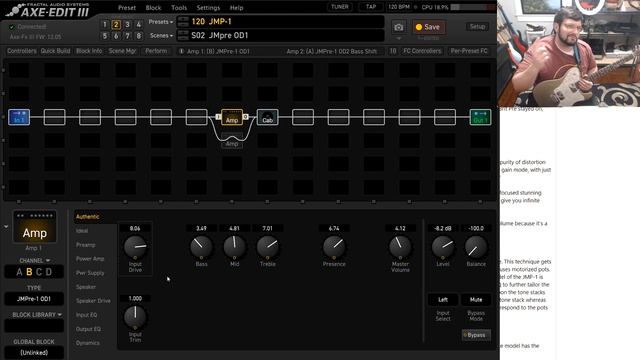Switch amp to channel C
The width and height of the screenshot is (640, 360).
[x=39, y=272]
